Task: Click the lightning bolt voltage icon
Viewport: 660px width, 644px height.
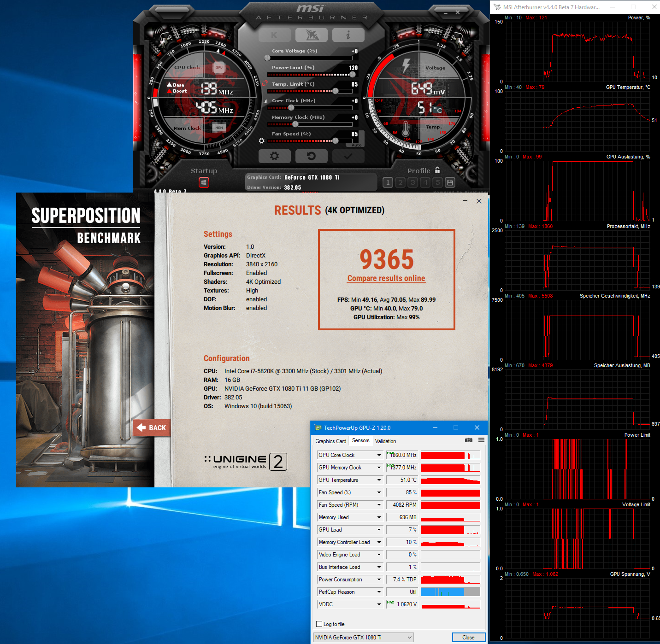Action: (x=406, y=65)
